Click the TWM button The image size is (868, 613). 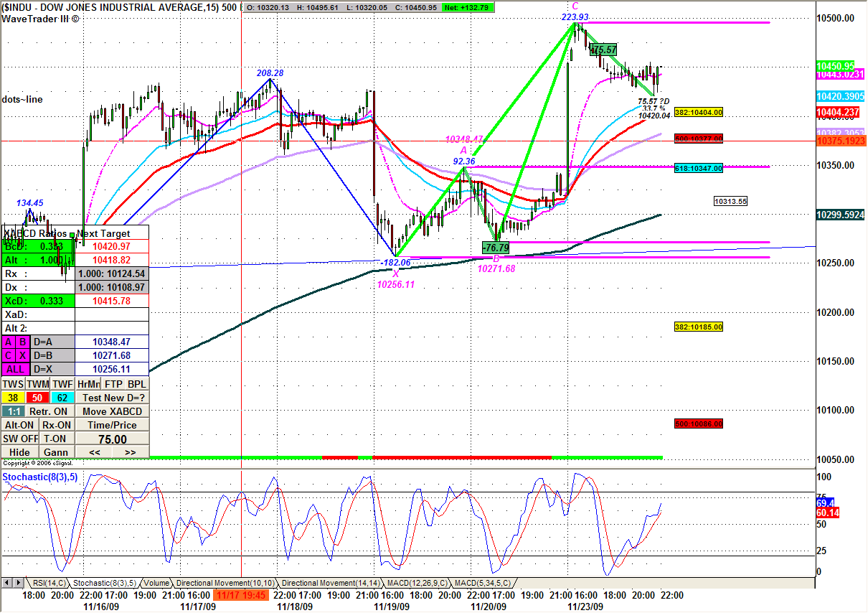tap(37, 384)
